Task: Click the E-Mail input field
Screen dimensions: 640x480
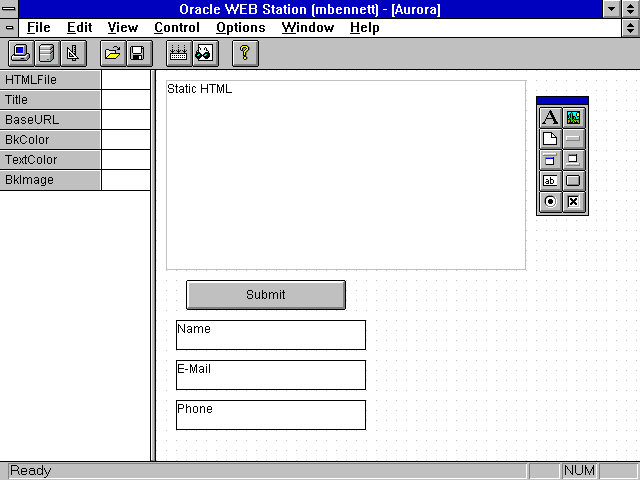Action: 271,375
